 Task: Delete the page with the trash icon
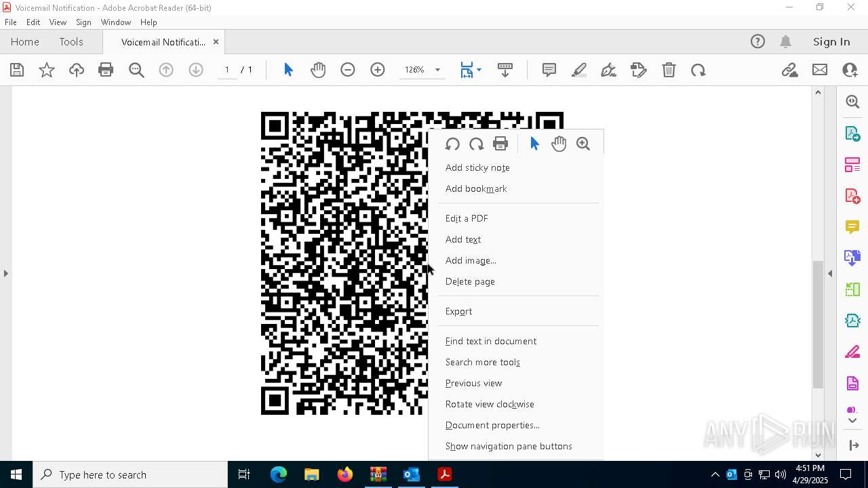[669, 70]
